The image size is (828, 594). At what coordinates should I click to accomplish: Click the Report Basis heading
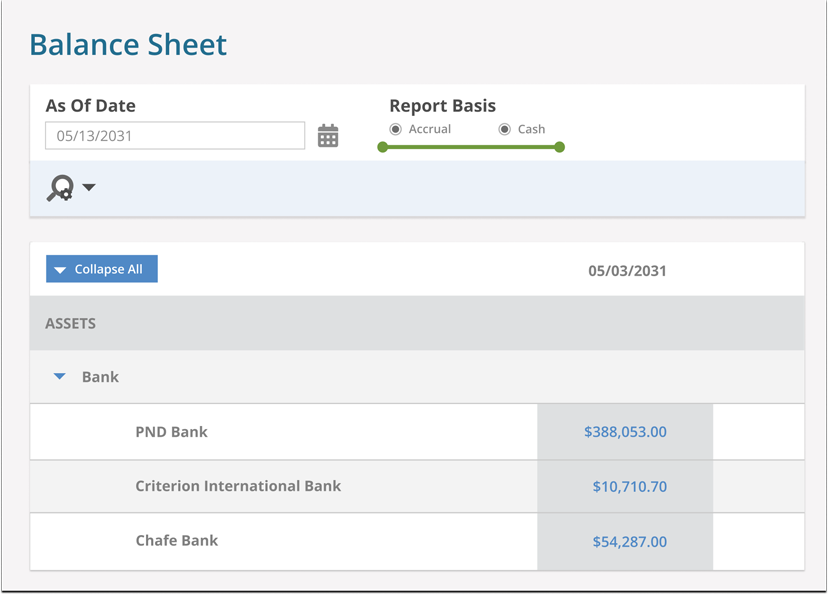click(x=443, y=106)
